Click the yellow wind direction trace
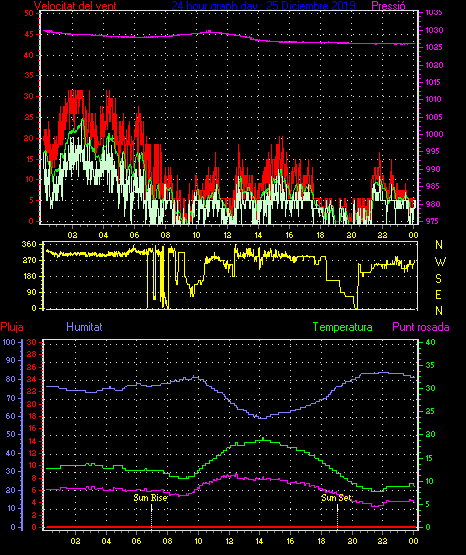 tap(88, 254)
